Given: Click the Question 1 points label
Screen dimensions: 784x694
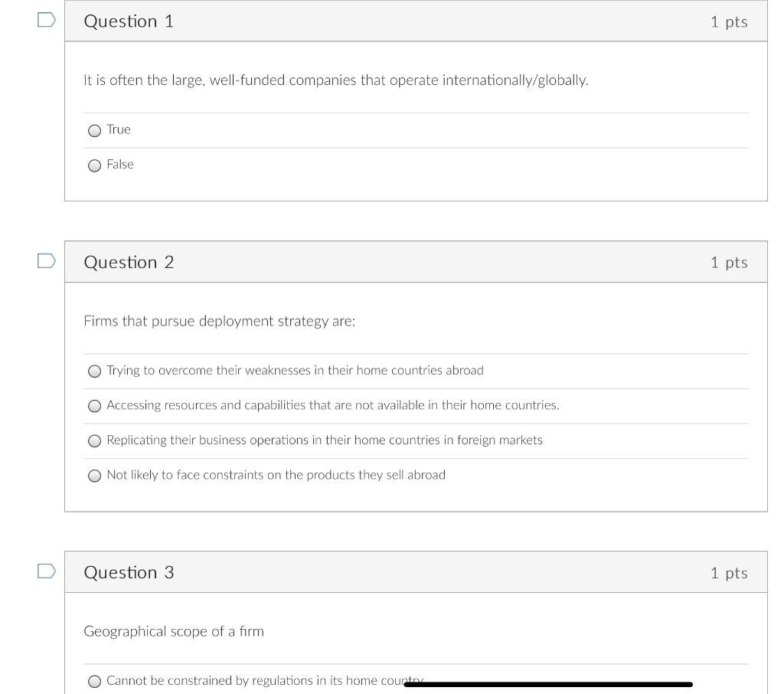Looking at the screenshot, I should coord(728,21).
